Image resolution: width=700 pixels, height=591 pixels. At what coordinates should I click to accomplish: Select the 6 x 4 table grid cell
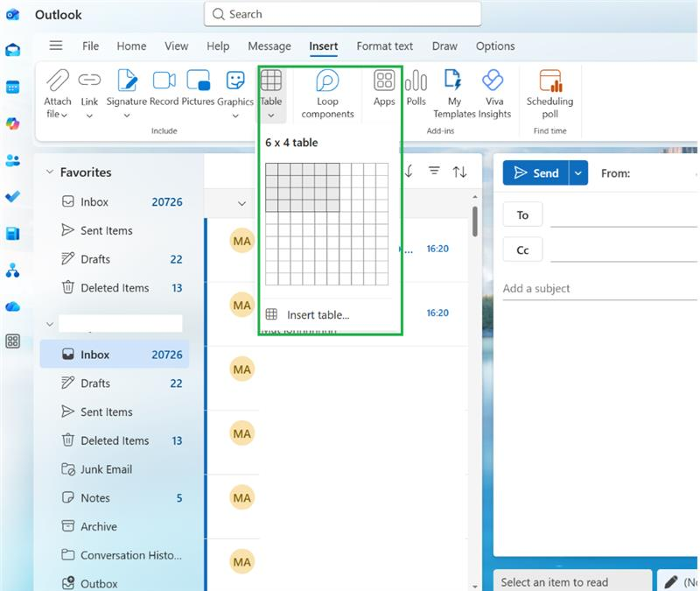333,206
